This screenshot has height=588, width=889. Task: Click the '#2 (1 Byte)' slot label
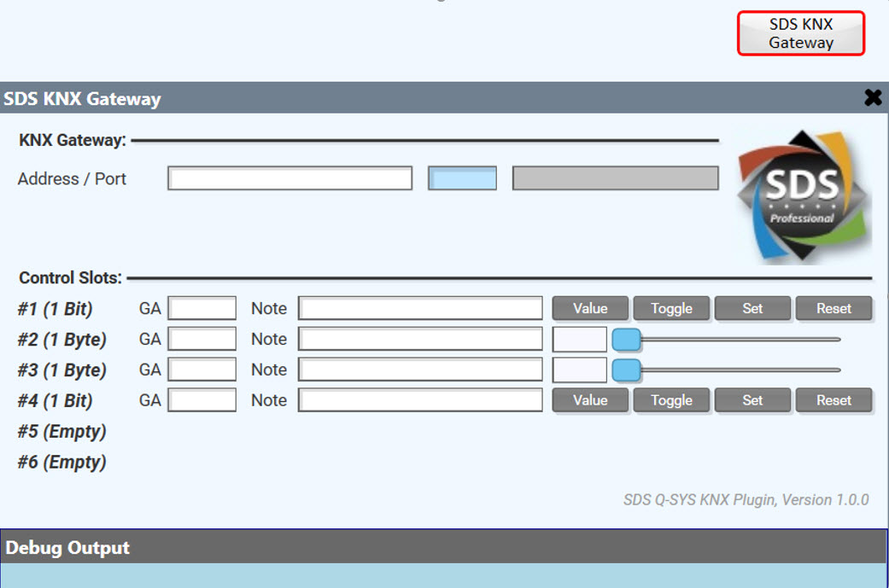tap(61, 340)
